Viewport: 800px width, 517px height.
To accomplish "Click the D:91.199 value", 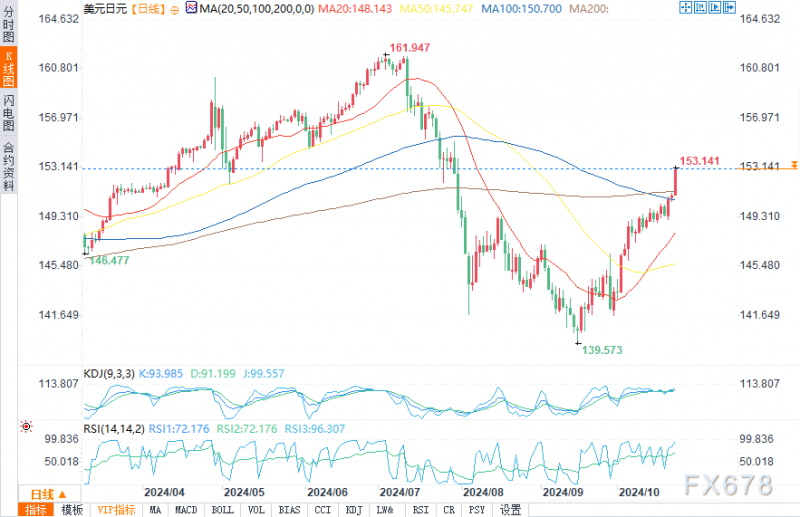I will pyautogui.click(x=213, y=374).
